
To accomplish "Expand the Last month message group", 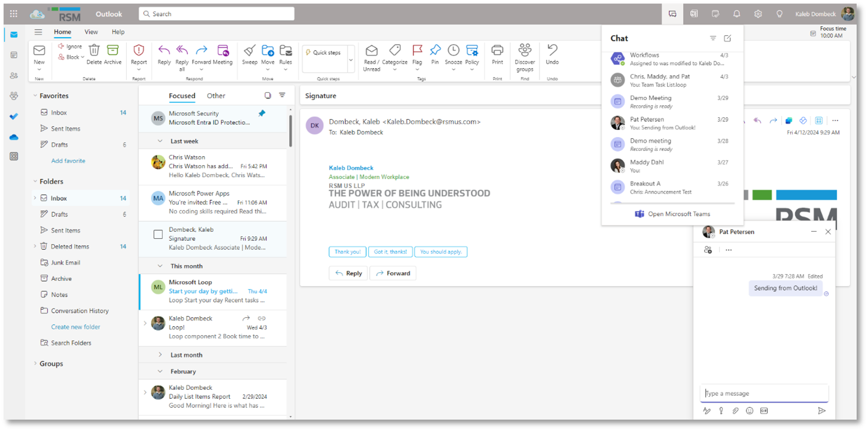I will click(x=160, y=355).
